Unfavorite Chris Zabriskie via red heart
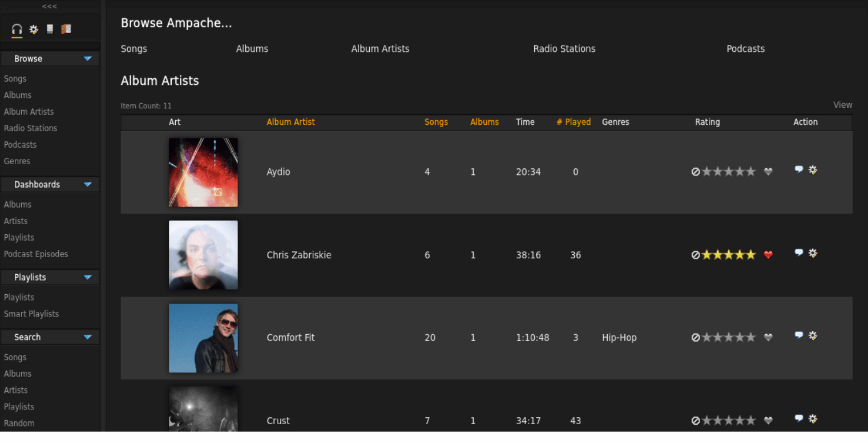The width and height of the screenshot is (868, 443). point(768,255)
